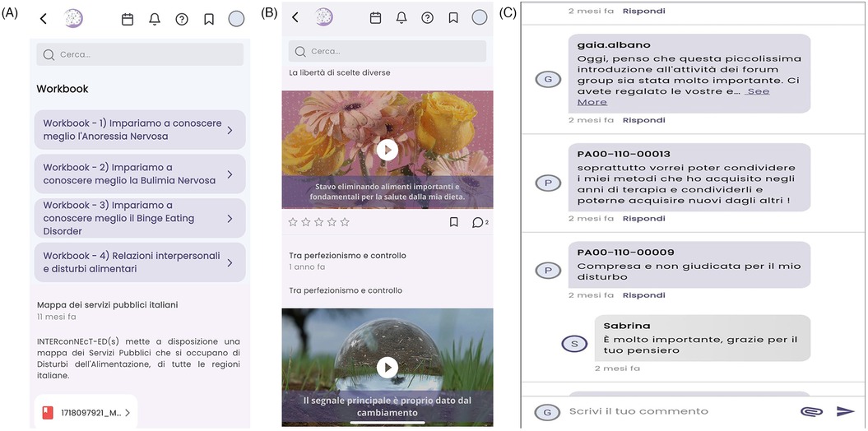Click the help question mark in panel B
The height and width of the screenshot is (431, 868).
pyautogui.click(x=427, y=18)
